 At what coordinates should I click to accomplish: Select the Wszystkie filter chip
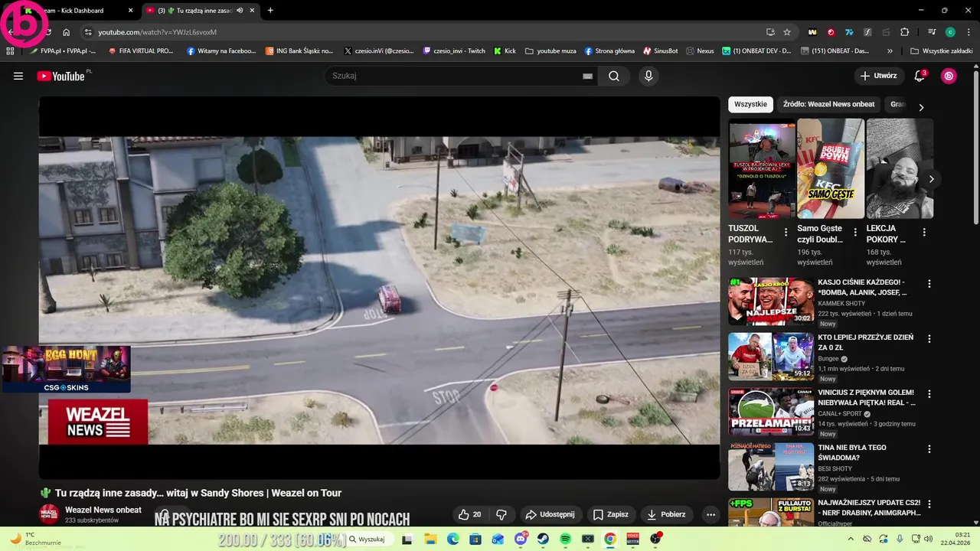(x=750, y=104)
